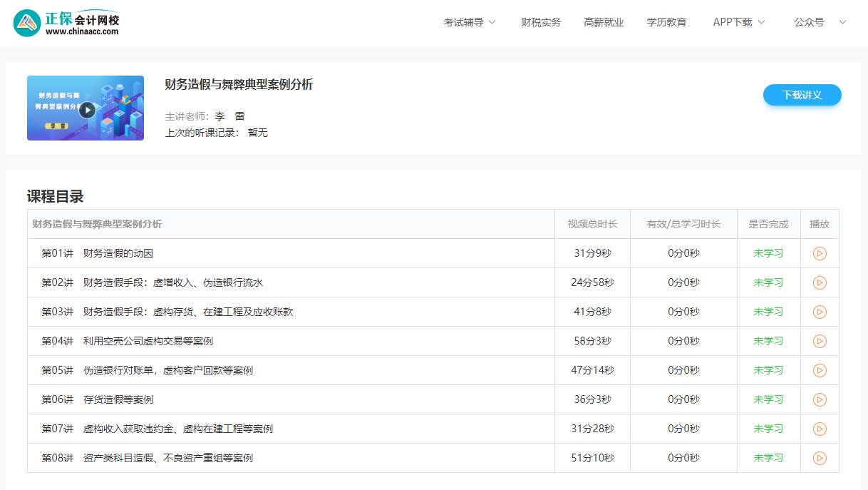Viewport: 868px width, 490px height.
Task: Play lesson 01 财务造假的动因
Action: [x=820, y=253]
